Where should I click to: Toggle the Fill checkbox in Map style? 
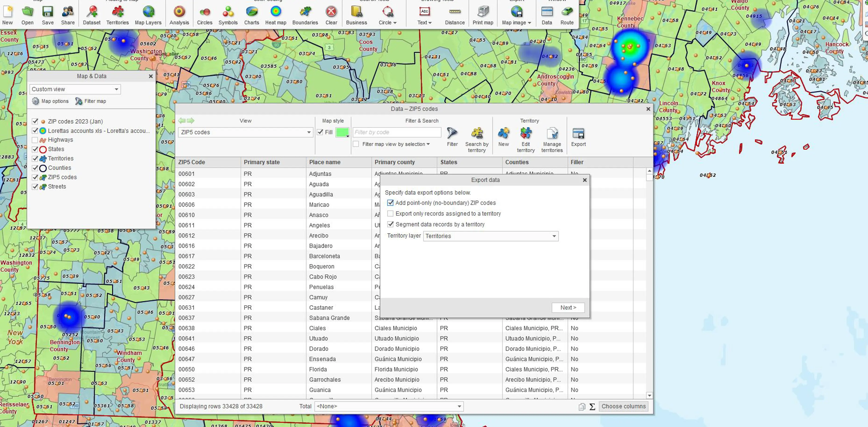point(320,132)
